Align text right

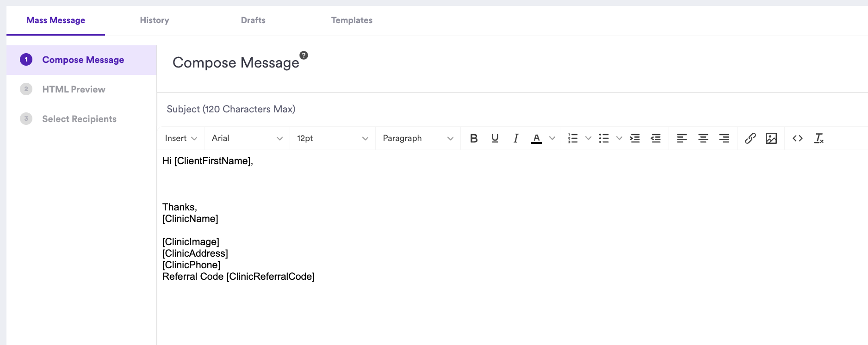click(724, 138)
